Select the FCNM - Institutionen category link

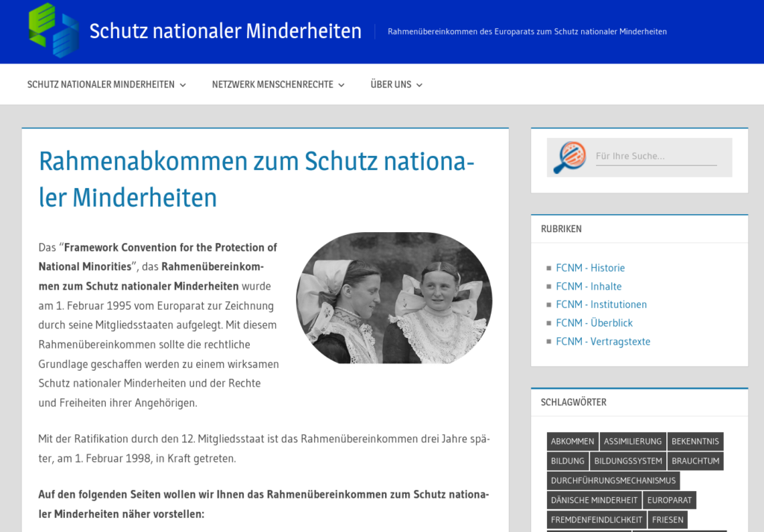(x=601, y=304)
